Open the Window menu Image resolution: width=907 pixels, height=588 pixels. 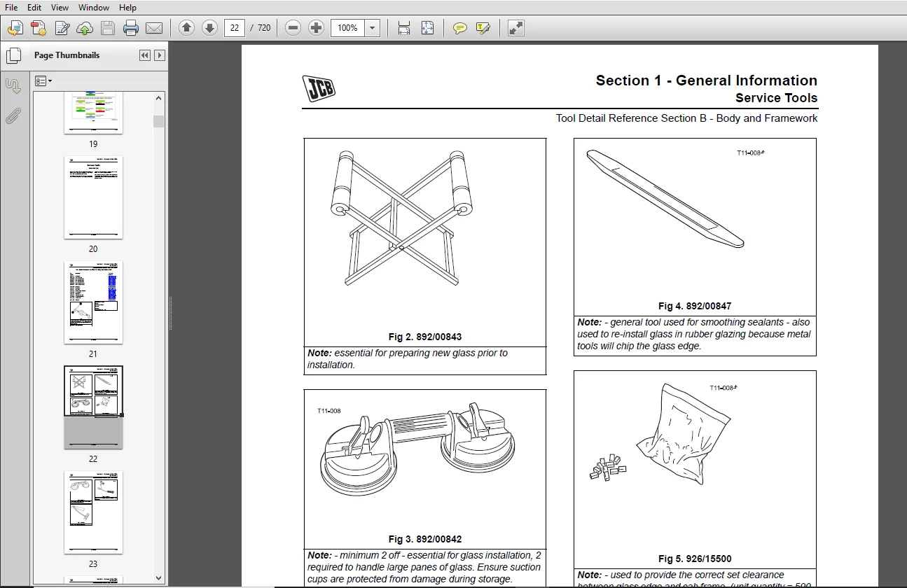94,8
